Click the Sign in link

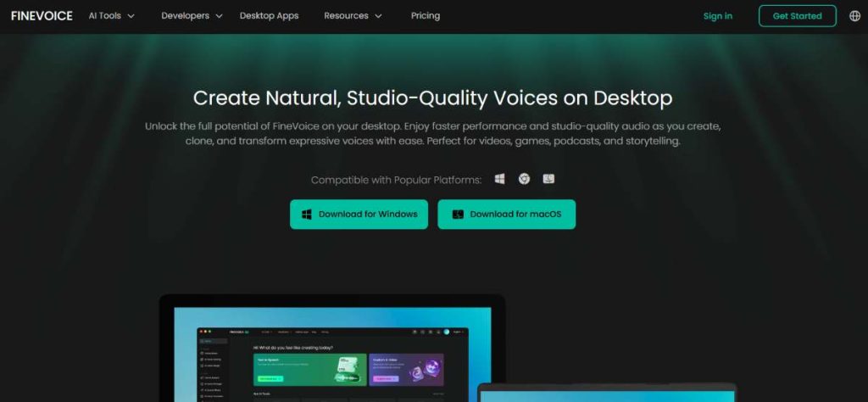coord(717,16)
